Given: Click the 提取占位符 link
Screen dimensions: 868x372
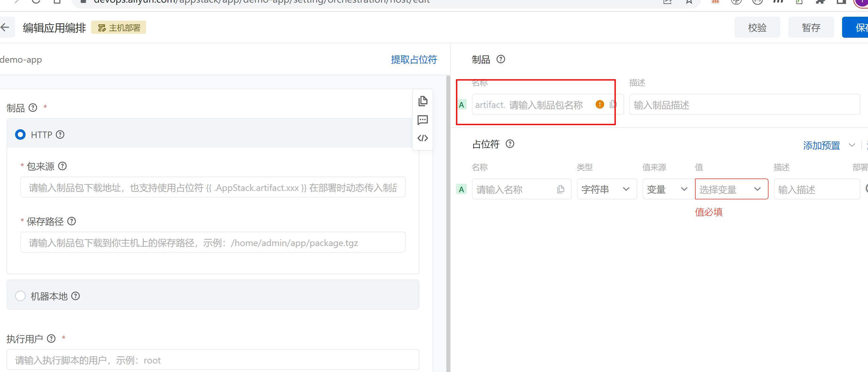Looking at the screenshot, I should pos(413,60).
